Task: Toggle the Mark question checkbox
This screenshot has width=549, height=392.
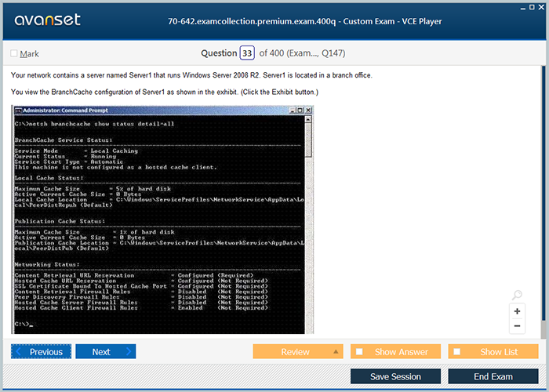Action: 14,53
